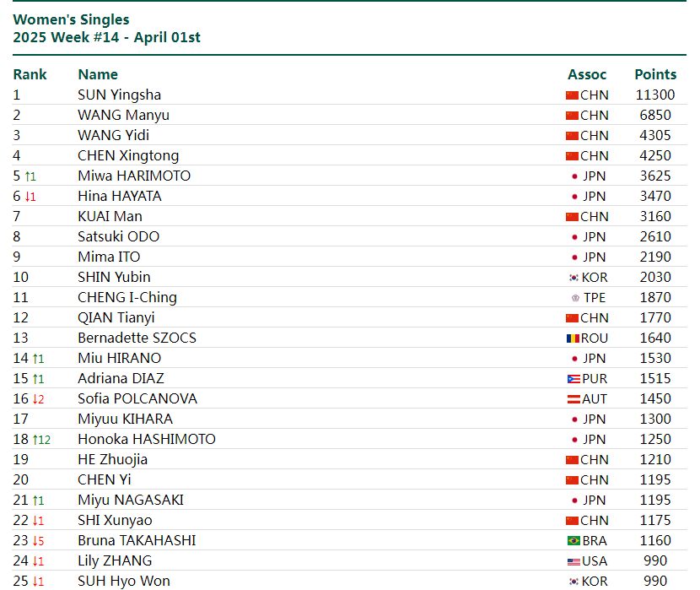Click the red down arrow at rank 6

coord(27,197)
